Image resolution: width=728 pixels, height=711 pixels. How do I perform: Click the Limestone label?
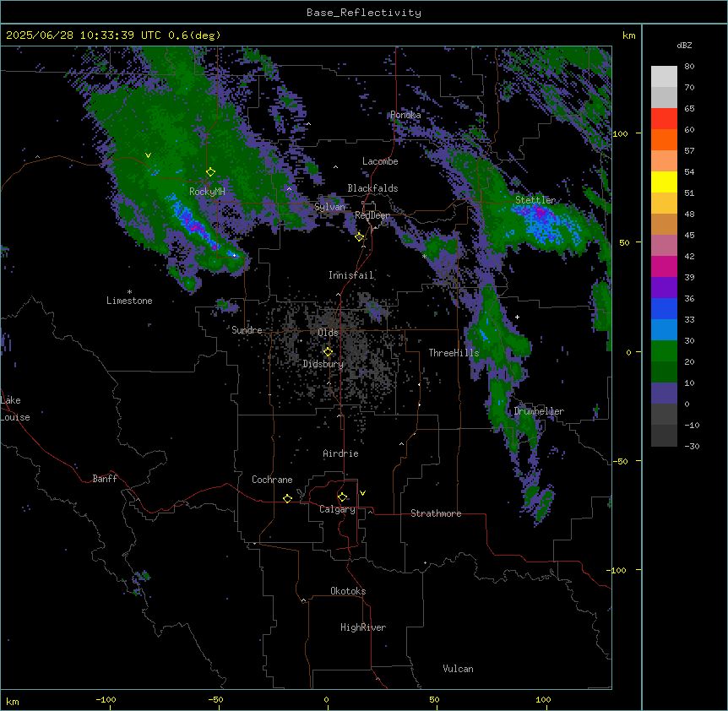(x=129, y=301)
